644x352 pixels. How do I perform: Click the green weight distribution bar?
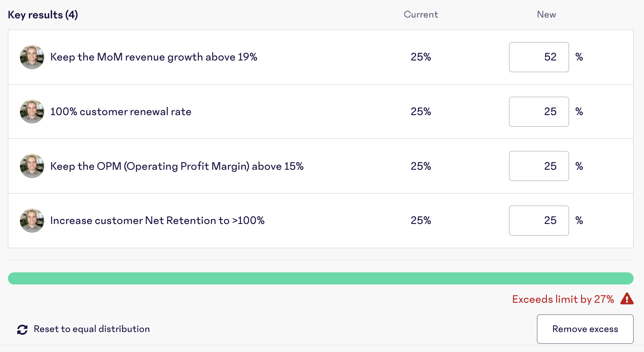pos(321,279)
